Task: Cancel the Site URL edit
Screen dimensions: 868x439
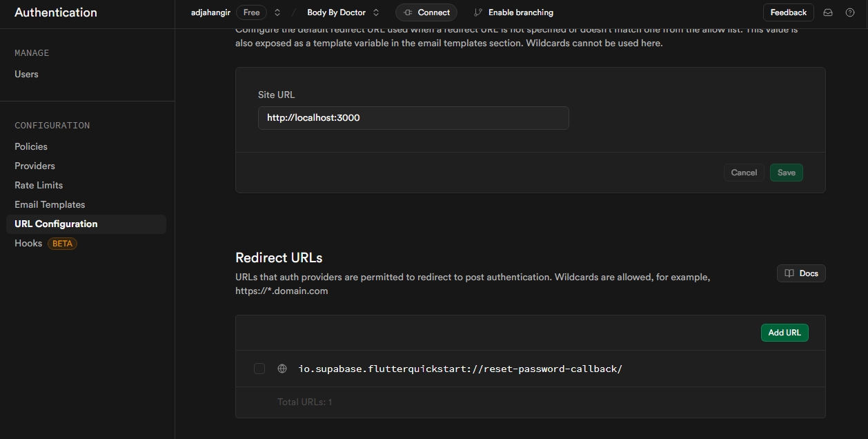Action: [744, 173]
